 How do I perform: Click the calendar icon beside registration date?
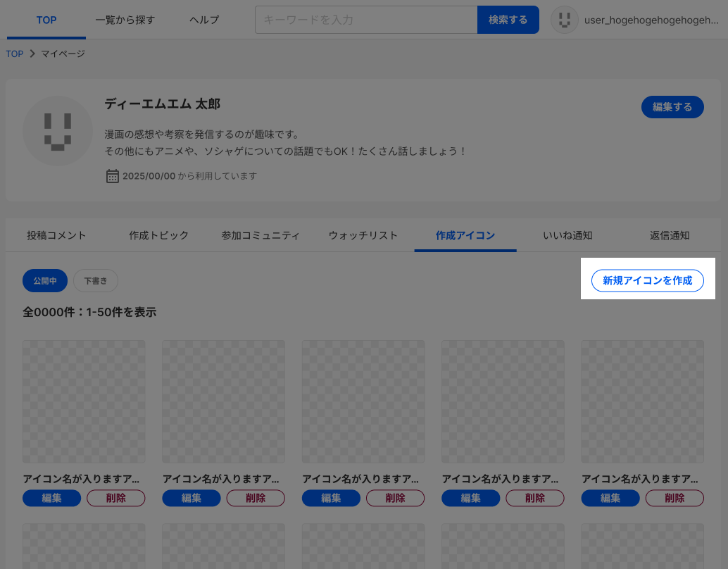[x=113, y=176]
